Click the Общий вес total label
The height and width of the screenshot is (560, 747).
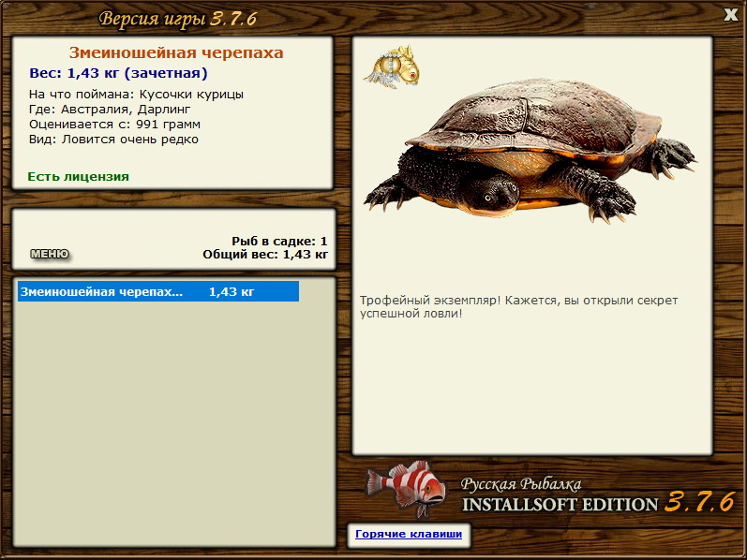tap(265, 254)
